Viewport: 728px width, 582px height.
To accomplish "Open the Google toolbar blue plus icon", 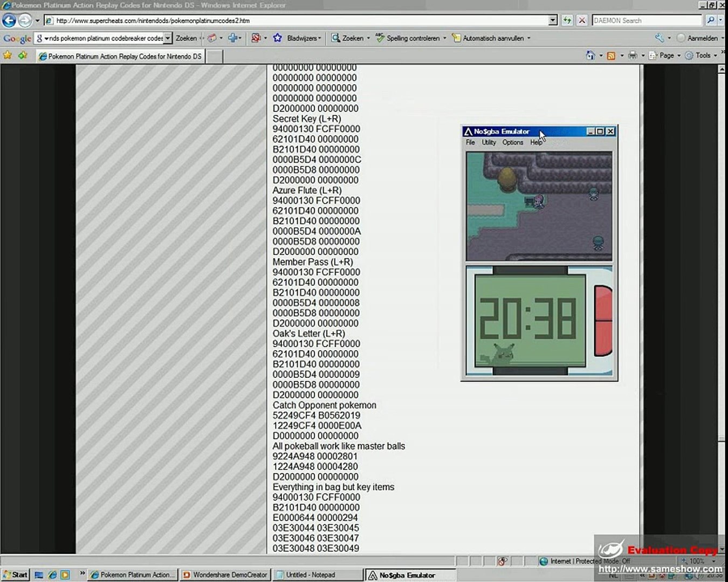I will coord(233,38).
